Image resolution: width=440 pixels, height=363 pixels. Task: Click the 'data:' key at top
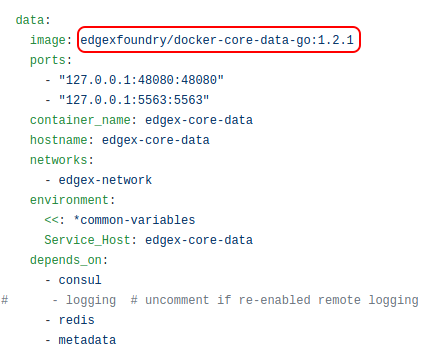[33, 20]
